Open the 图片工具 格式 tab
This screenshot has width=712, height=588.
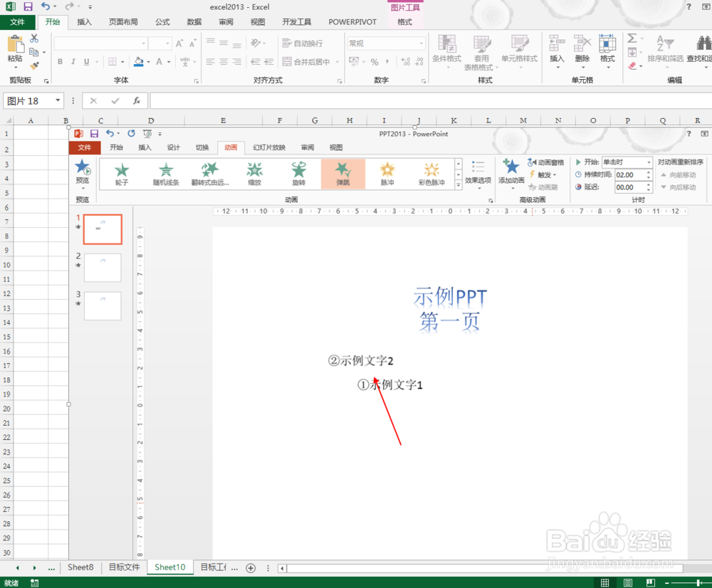pyautogui.click(x=404, y=22)
